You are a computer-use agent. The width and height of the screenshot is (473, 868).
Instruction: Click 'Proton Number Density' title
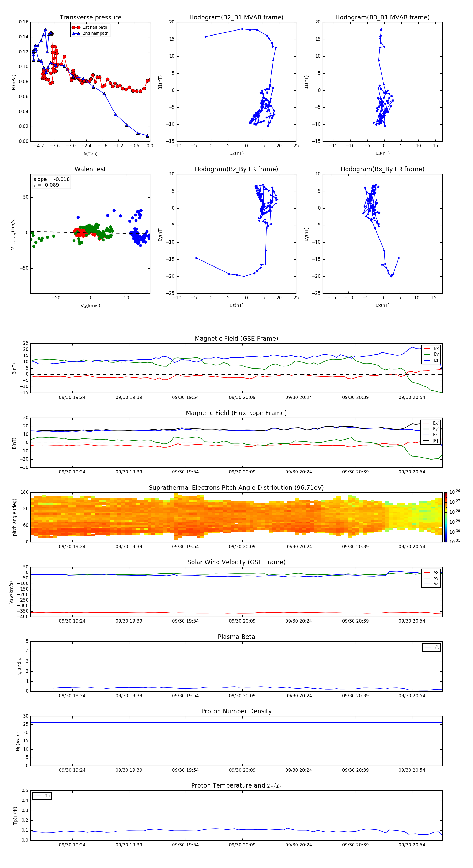[x=236, y=711]
